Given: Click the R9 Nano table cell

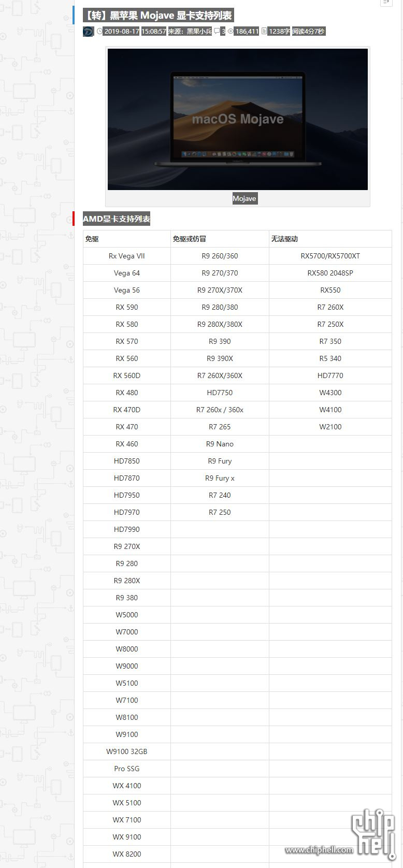Looking at the screenshot, I should click(220, 444).
